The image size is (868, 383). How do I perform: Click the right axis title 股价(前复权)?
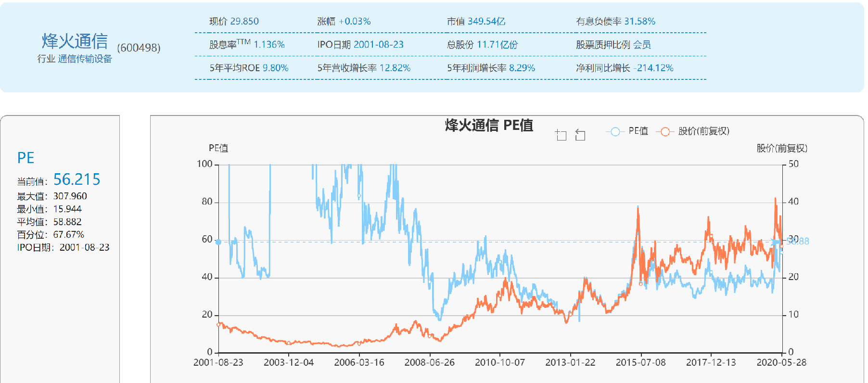point(782,148)
